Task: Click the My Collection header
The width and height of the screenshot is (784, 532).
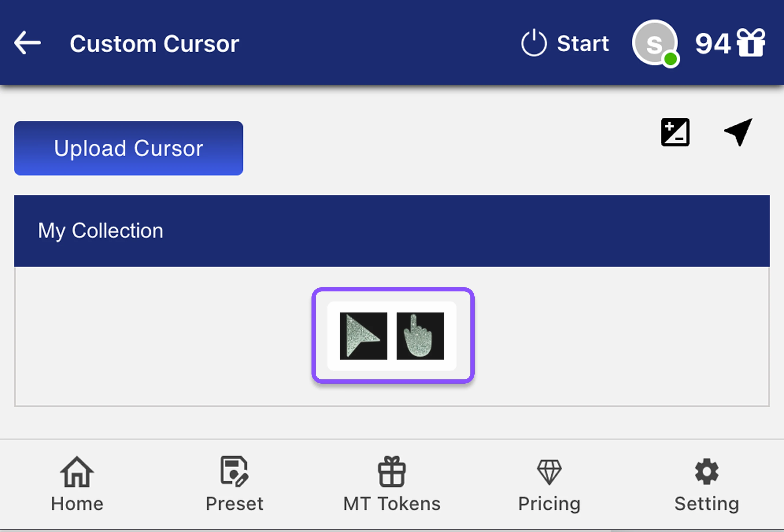Action: pos(101,231)
